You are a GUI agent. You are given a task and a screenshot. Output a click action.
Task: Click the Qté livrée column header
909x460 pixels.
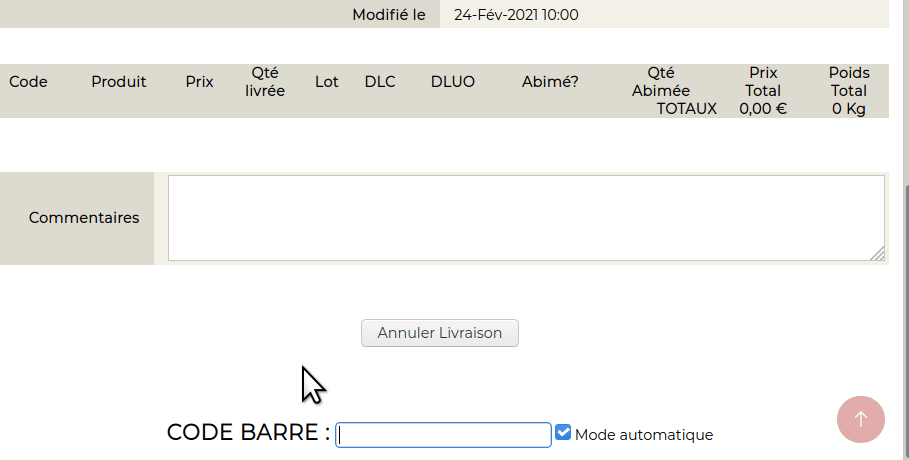point(265,82)
